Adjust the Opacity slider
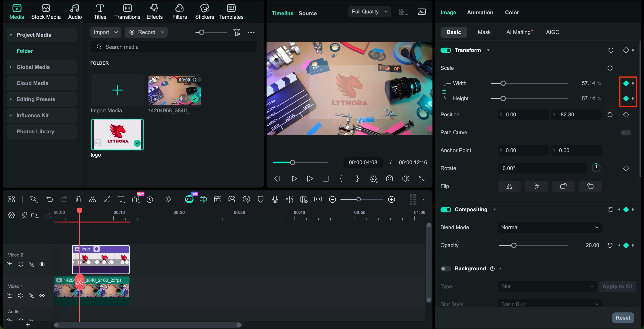Image resolution: width=644 pixels, height=329 pixels. click(514, 245)
